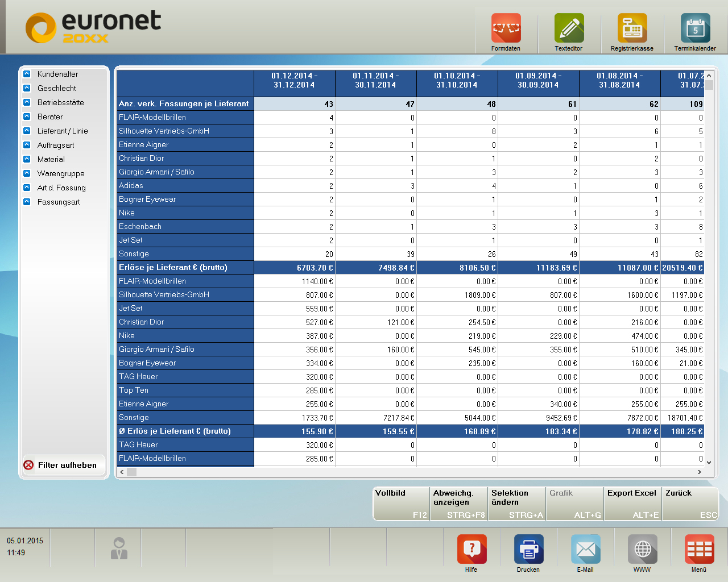Open the Terminkalender calendar icon
The width and height of the screenshot is (728, 582).
[x=695, y=28]
